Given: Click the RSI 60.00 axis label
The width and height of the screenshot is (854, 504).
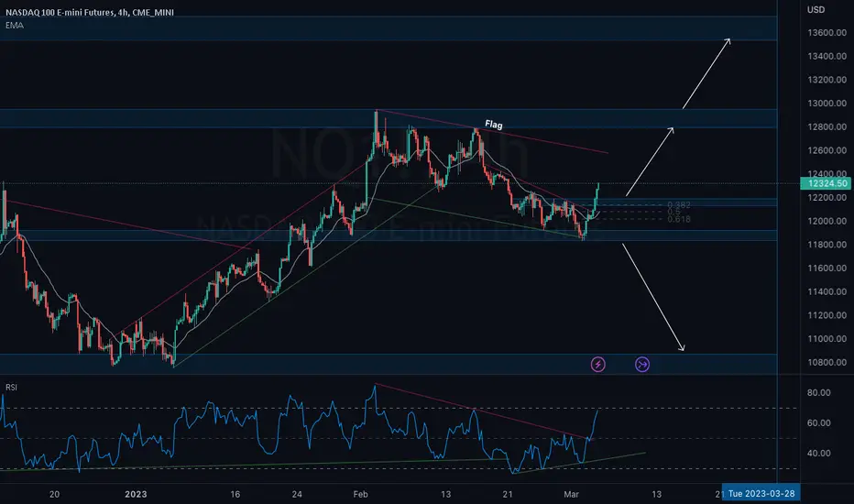Looking at the screenshot, I should click(818, 423).
